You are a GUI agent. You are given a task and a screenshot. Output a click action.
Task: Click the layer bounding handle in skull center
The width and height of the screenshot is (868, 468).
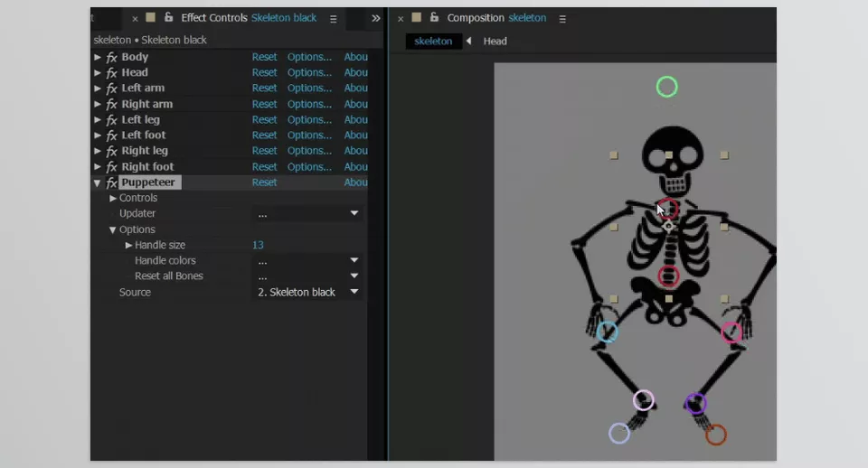click(669, 155)
